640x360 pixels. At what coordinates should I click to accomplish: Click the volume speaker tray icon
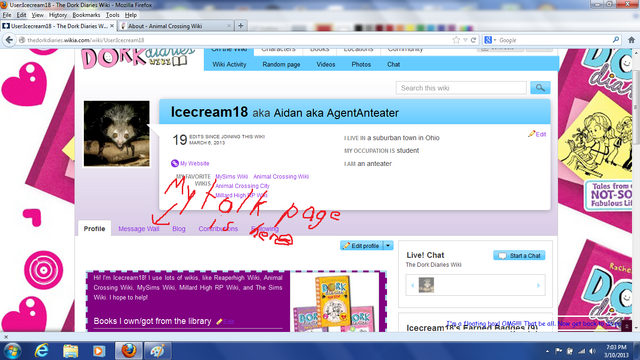593,351
